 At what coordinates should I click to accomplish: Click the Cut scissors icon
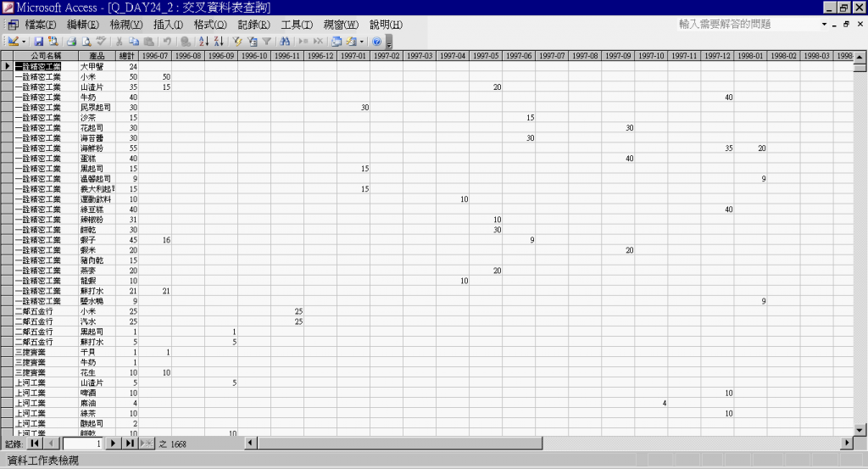(119, 42)
